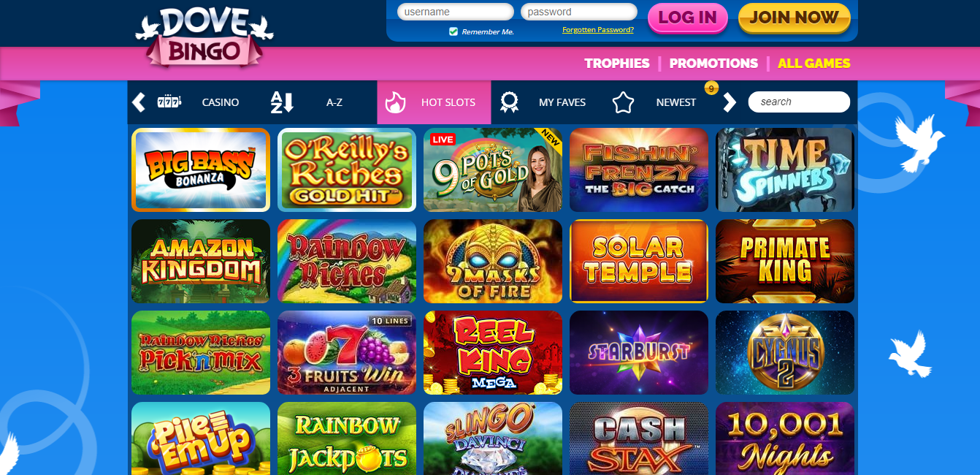Focus the username input field
Viewport: 980px width, 475px height.
click(x=456, y=12)
